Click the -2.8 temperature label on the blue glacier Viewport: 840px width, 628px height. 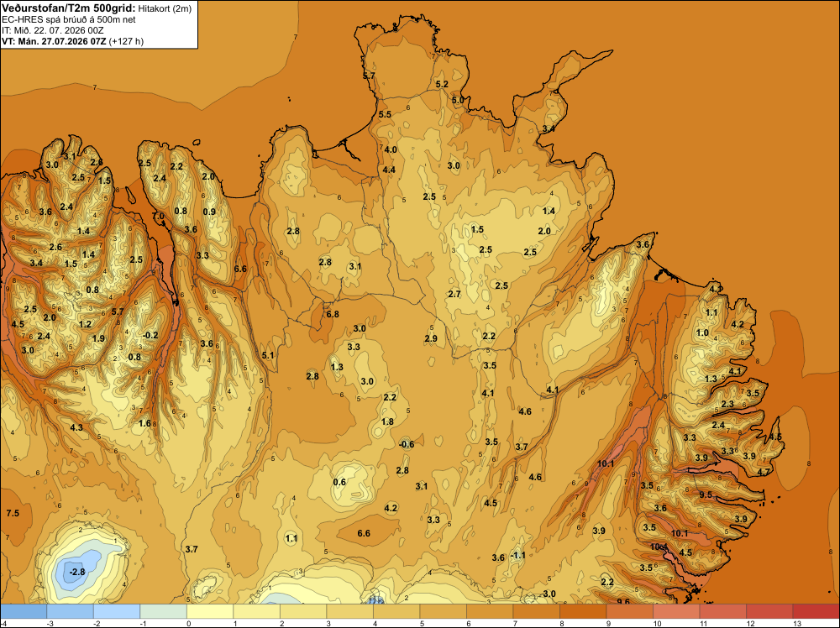[77, 572]
